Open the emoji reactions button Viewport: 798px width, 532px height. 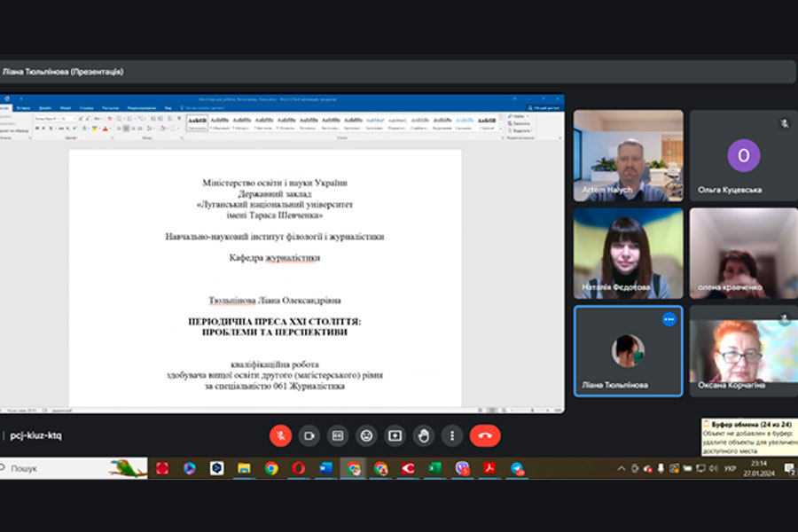tap(366, 435)
